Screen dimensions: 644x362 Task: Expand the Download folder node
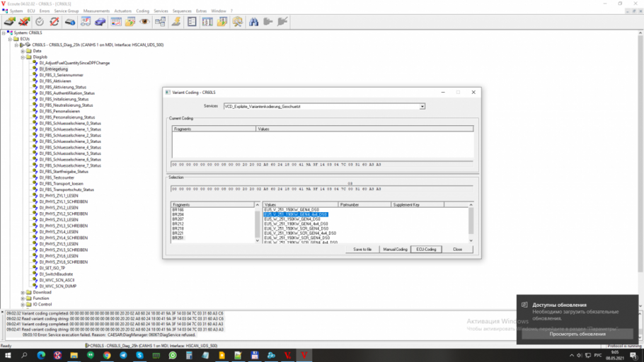pyautogui.click(x=23, y=293)
